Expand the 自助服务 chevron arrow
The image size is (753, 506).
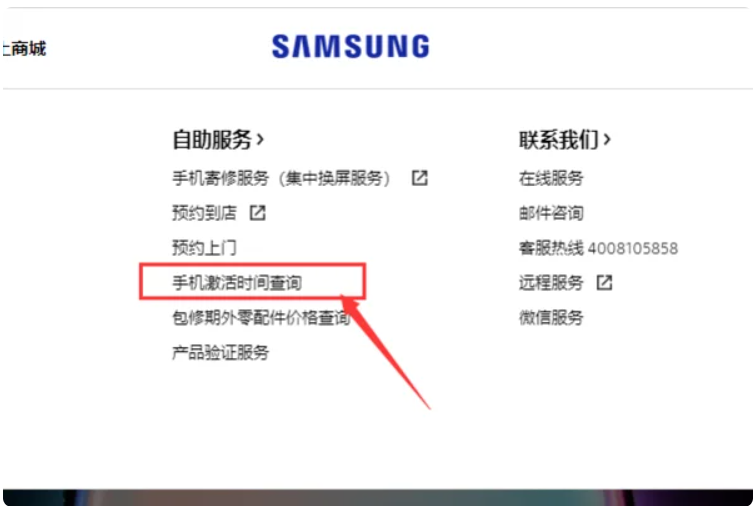tap(260, 140)
